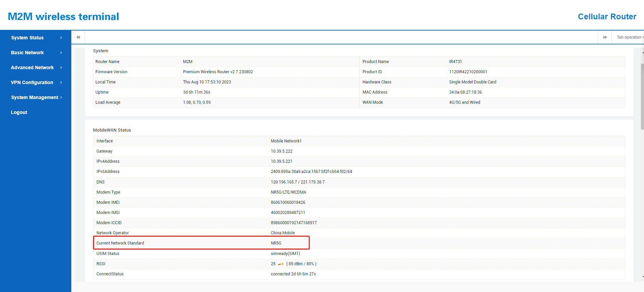Click USIM status simready(SIM1)
This screenshot has height=292, width=644.
pyautogui.click(x=285, y=254)
